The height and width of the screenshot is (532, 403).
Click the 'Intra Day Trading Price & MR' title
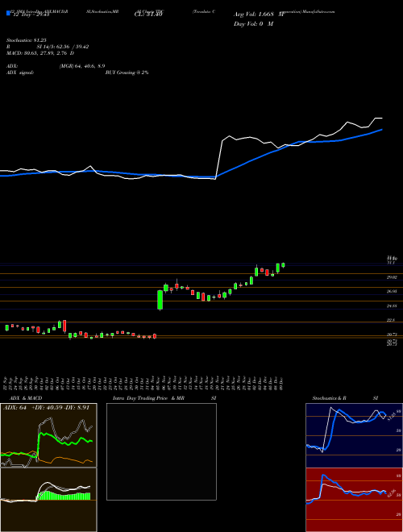coord(148,398)
